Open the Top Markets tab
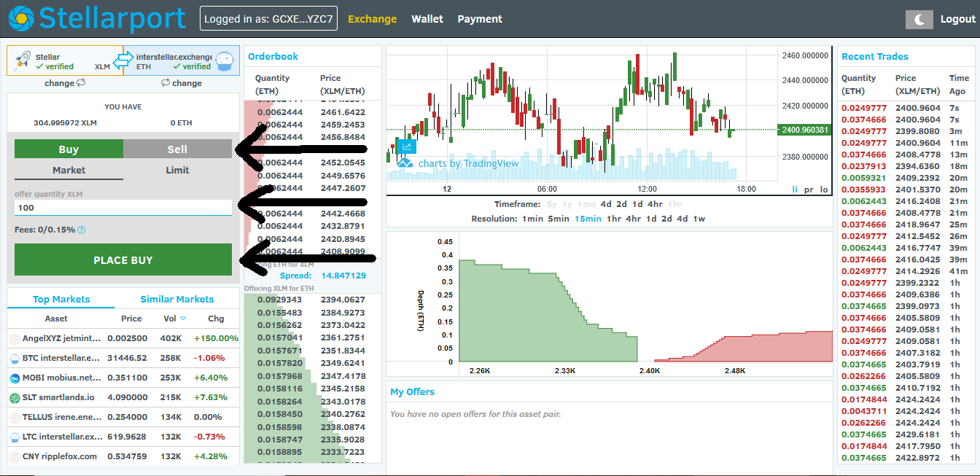980x476 pixels. pyautogui.click(x=61, y=299)
